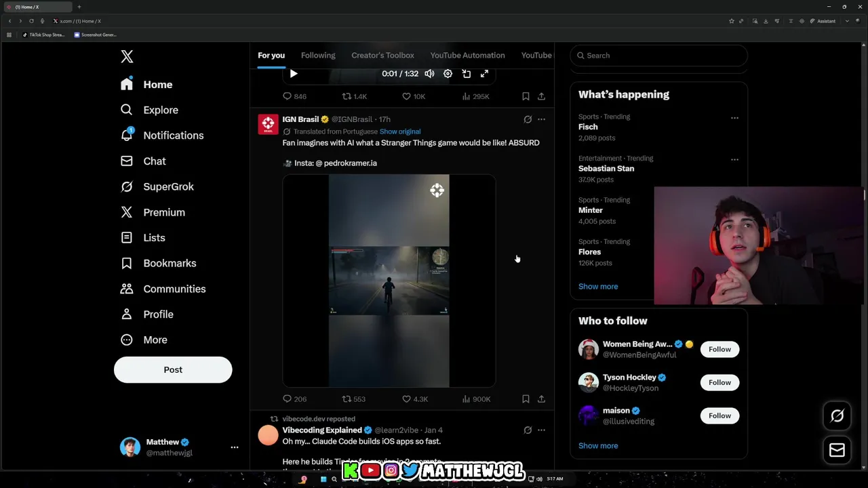Open Profile from sidebar
The image size is (868, 488).
[146, 314]
